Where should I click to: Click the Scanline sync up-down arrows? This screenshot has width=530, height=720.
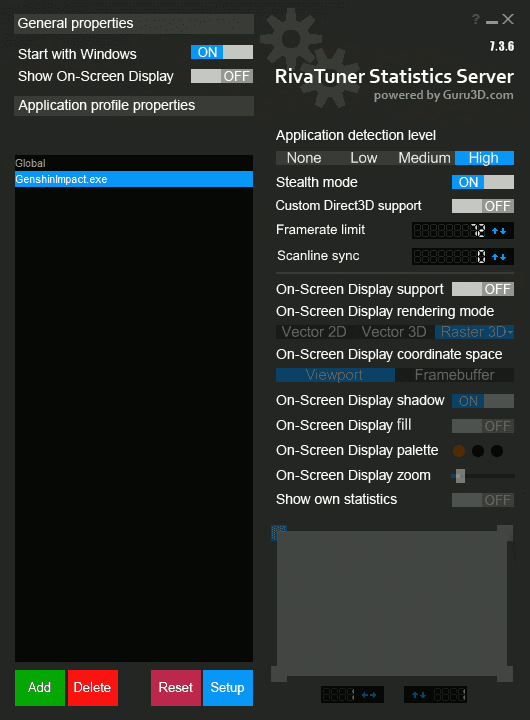(499, 257)
